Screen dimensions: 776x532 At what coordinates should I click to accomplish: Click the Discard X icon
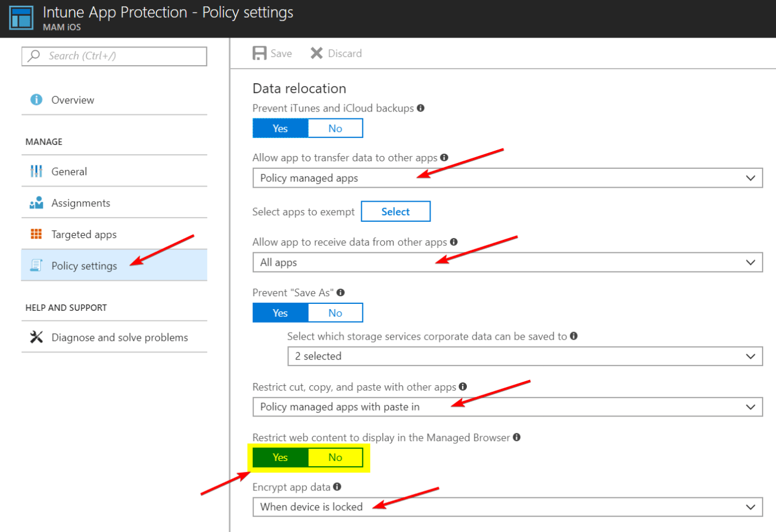316,53
